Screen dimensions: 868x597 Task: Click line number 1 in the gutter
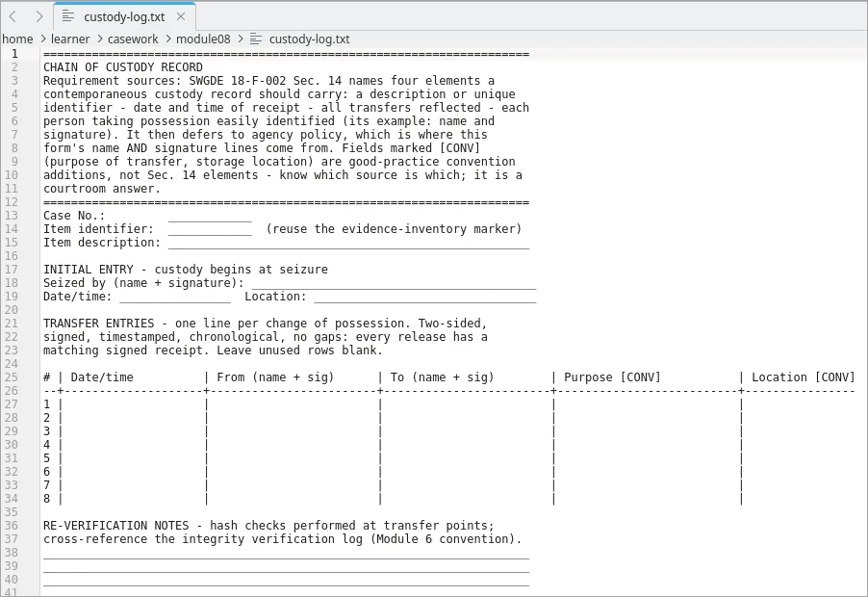[15, 54]
